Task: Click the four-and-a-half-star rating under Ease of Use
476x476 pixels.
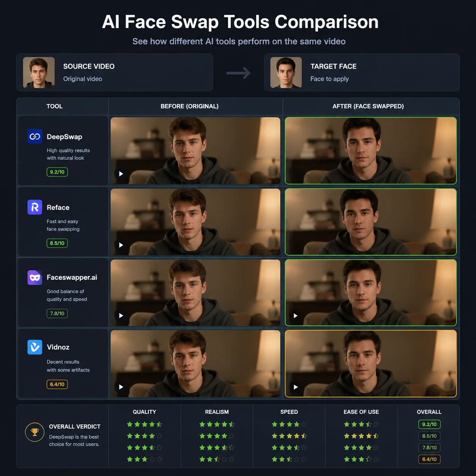Action: click(x=361, y=436)
